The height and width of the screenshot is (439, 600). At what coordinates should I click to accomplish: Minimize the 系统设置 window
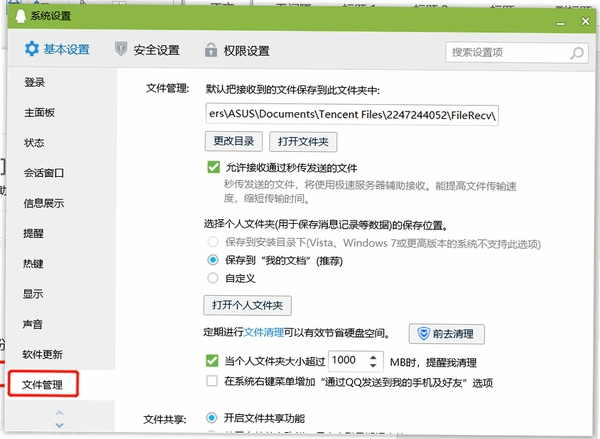coord(561,24)
